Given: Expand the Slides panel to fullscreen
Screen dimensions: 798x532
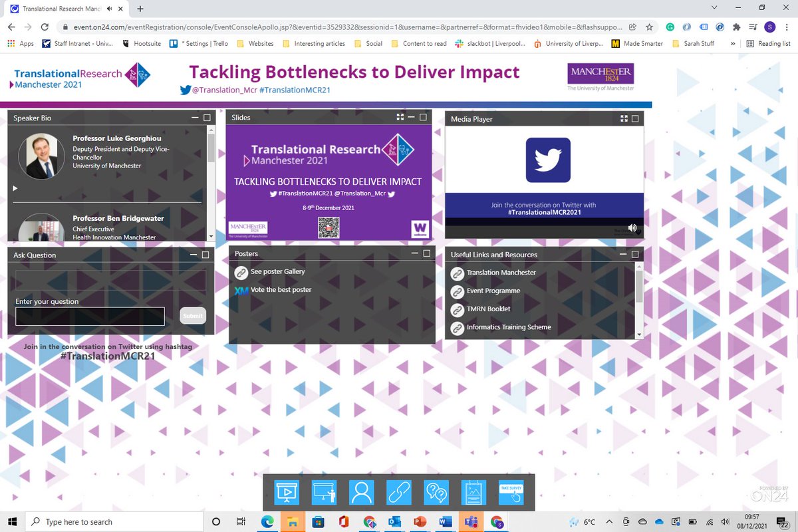Looking at the screenshot, I should coord(400,117).
